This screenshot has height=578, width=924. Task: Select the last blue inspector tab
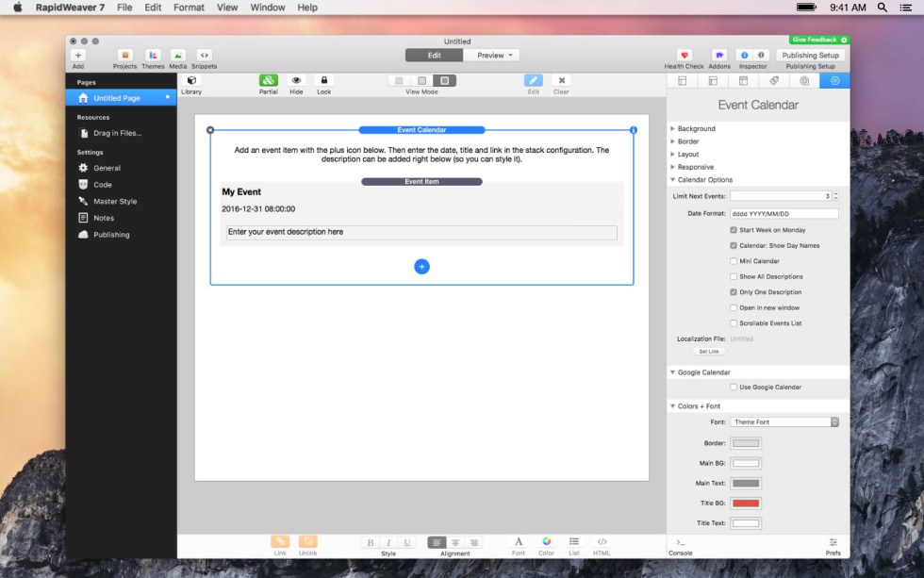tap(834, 81)
